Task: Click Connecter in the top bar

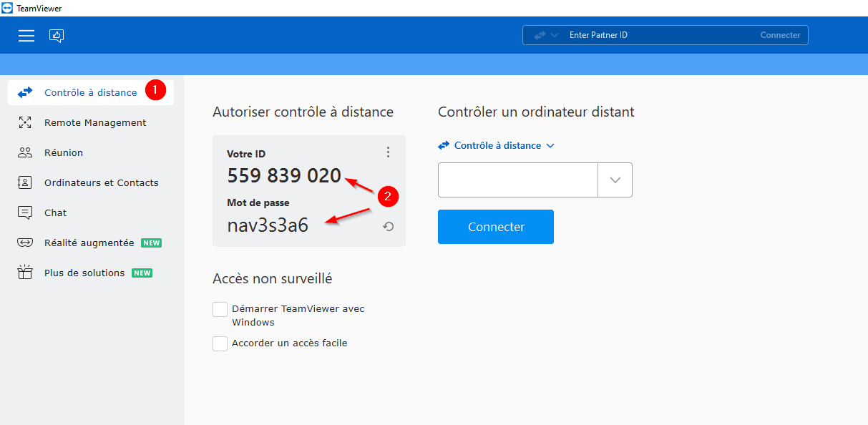Action: pos(780,35)
